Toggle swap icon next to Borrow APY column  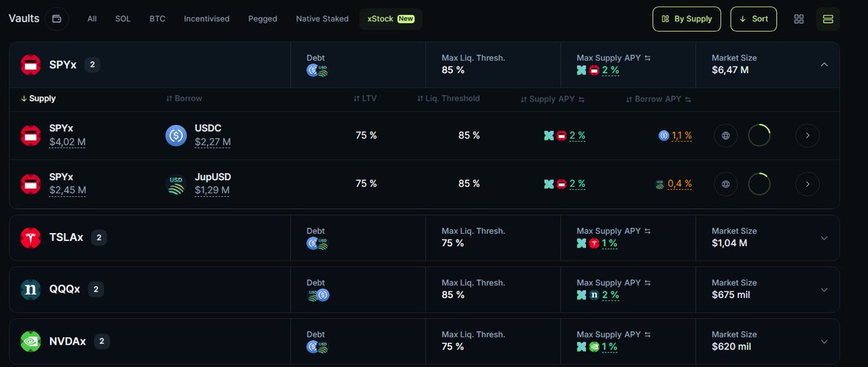[688, 100]
